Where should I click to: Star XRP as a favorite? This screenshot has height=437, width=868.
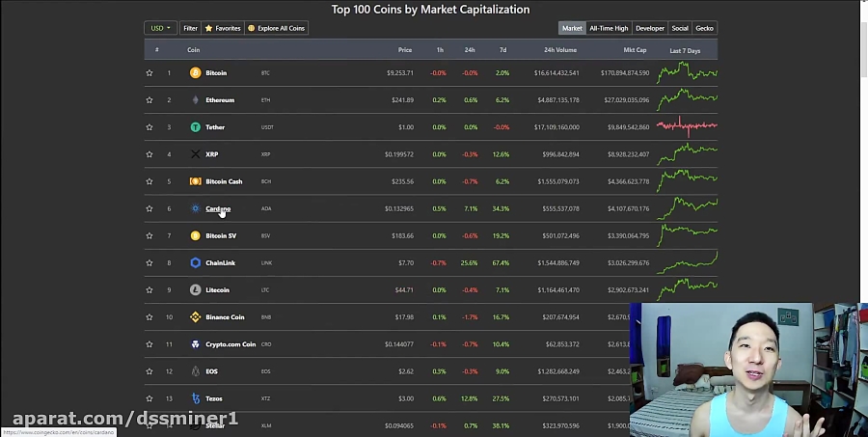coord(149,154)
